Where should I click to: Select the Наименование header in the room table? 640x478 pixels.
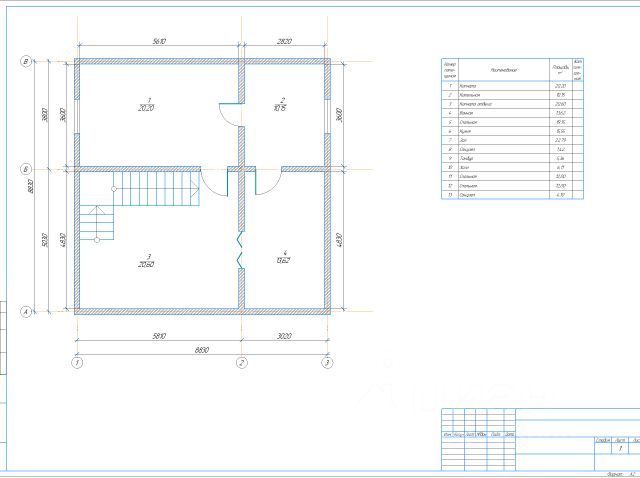pos(503,70)
